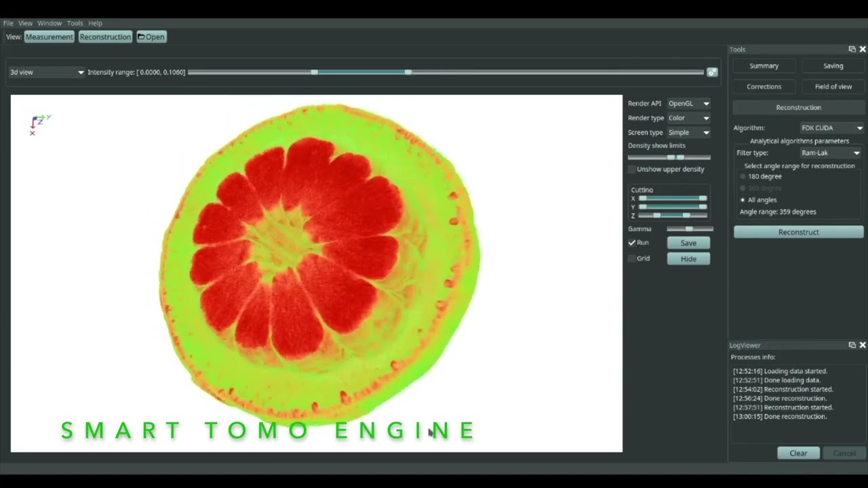Float the Tools panel with undock icon

pyautogui.click(x=852, y=49)
